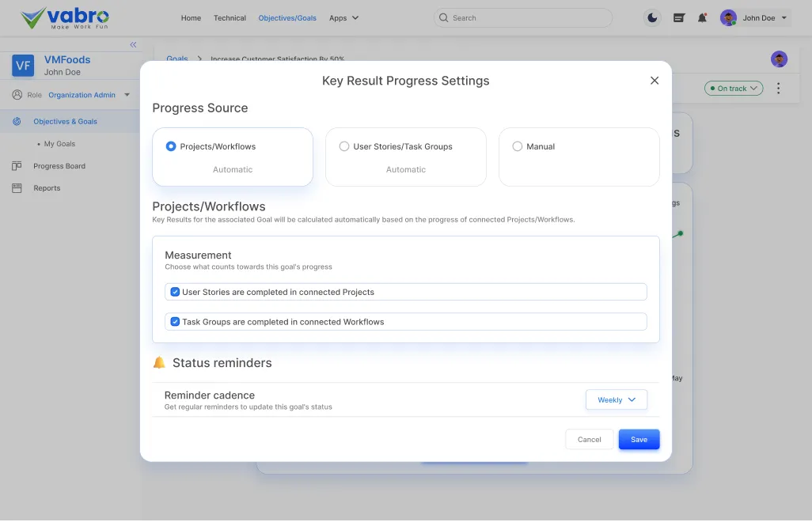Toggle dark mode moon icon
This screenshot has height=522, width=812.
point(652,18)
